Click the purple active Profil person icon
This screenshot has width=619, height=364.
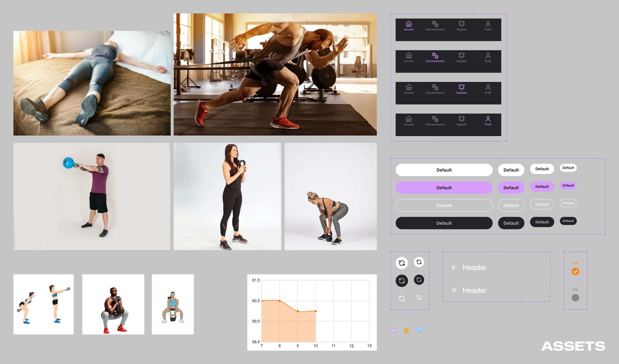click(x=488, y=119)
